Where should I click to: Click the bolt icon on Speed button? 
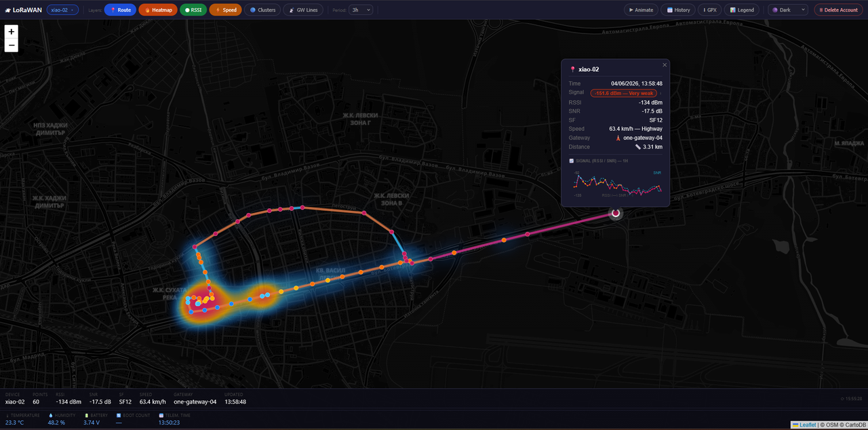218,10
